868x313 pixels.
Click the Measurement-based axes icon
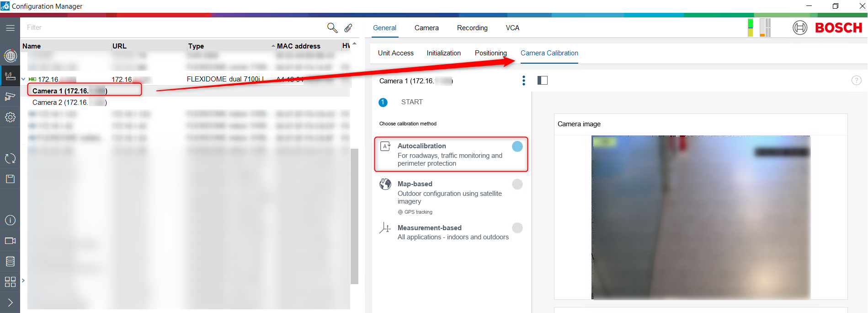(x=385, y=228)
